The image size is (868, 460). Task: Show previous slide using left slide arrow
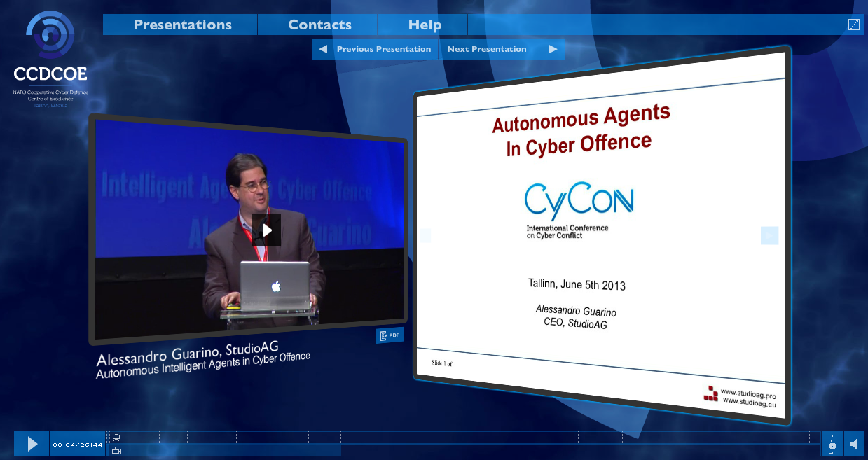[x=425, y=235]
